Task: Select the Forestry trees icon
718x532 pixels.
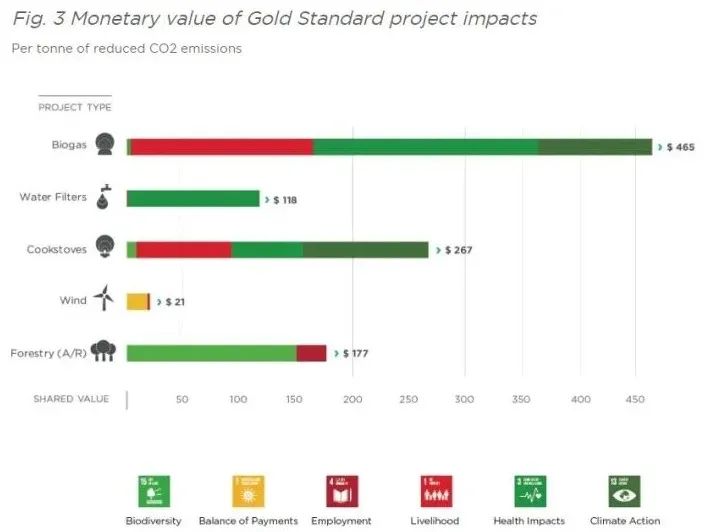Action: 103,351
